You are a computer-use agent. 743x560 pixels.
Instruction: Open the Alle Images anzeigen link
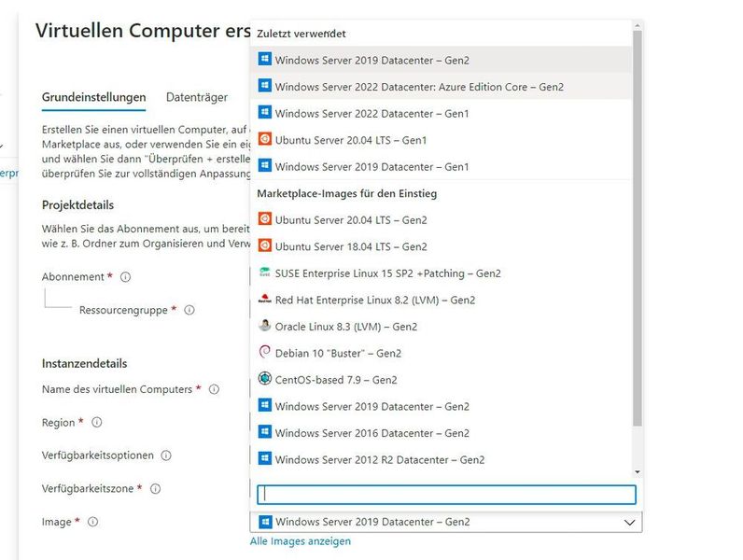click(x=301, y=541)
